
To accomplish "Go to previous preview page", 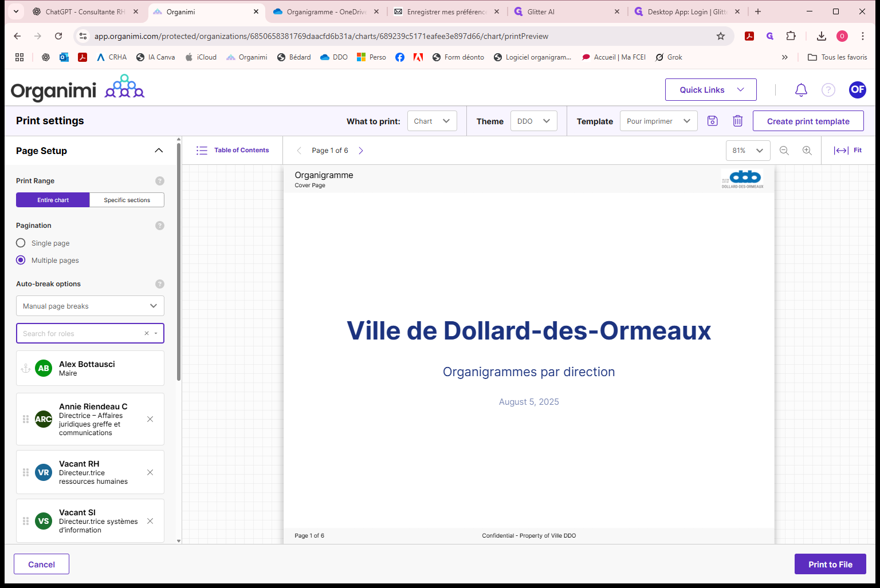I will click(x=299, y=151).
